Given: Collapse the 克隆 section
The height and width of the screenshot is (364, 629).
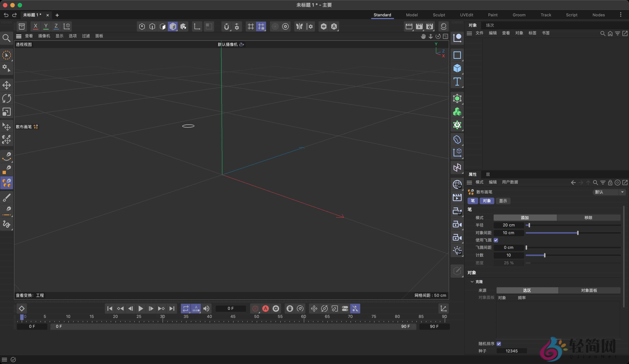Looking at the screenshot, I should click(472, 282).
